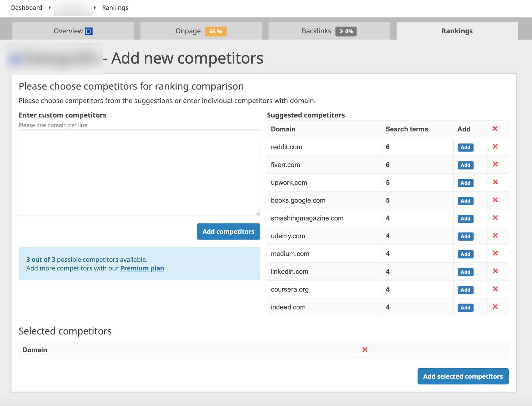
Task: Open the Premium plan link
Action: pos(142,268)
